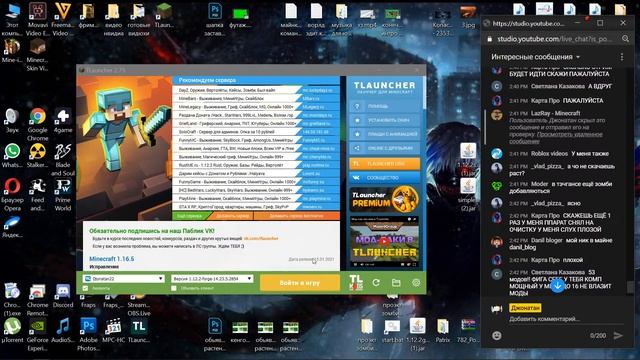The height and width of the screenshot is (360, 640).
Task: Open Movavi Video desktop icon
Action: point(38,11)
